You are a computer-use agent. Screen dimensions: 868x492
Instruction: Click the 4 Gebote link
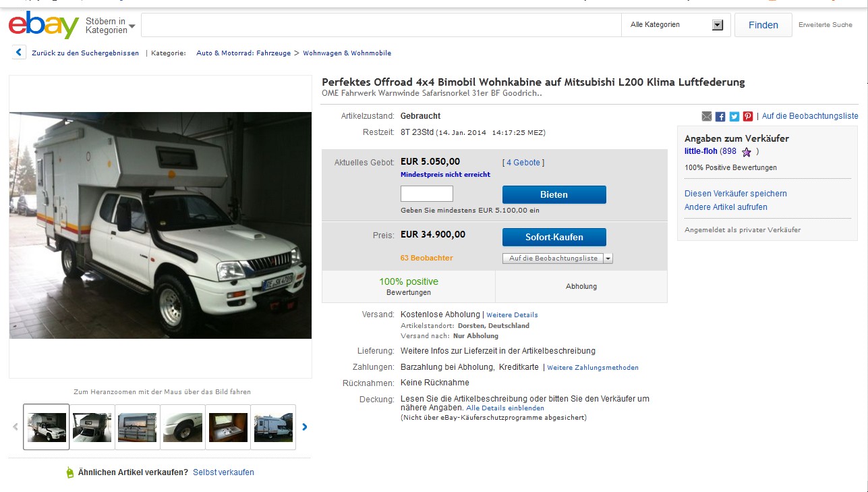point(523,162)
